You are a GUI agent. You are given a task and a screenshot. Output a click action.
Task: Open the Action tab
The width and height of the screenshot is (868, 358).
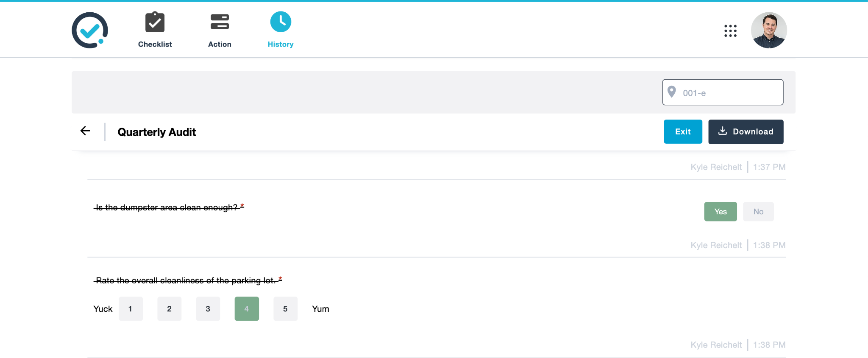(220, 30)
